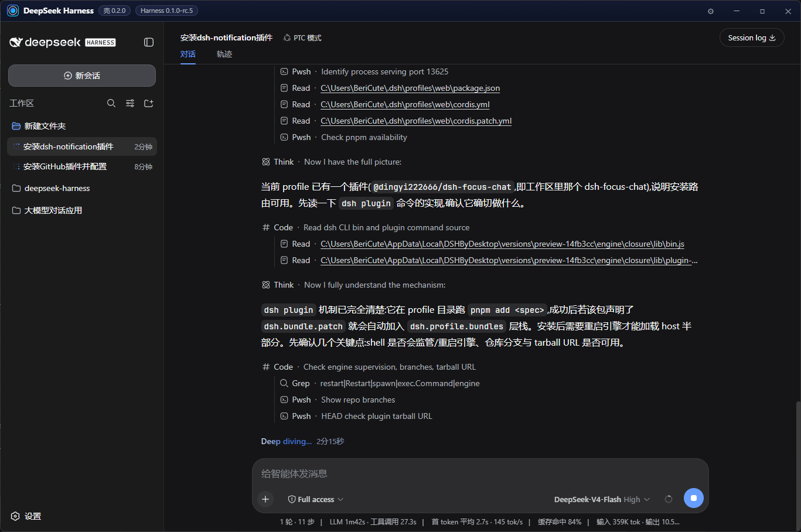Focus the 给智能体发消息 message input
Viewport: 801px width, 532px height.
pos(480,473)
